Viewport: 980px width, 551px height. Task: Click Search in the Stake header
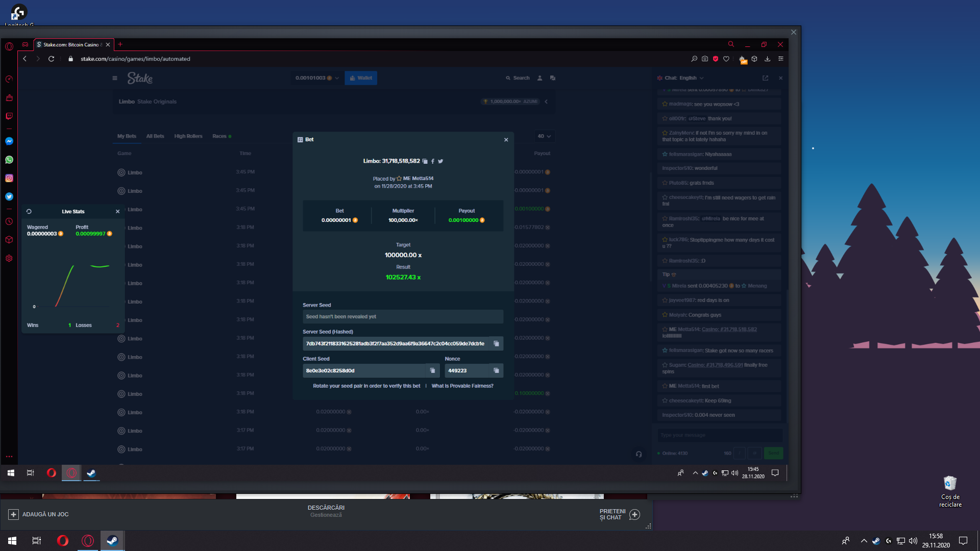(x=518, y=78)
